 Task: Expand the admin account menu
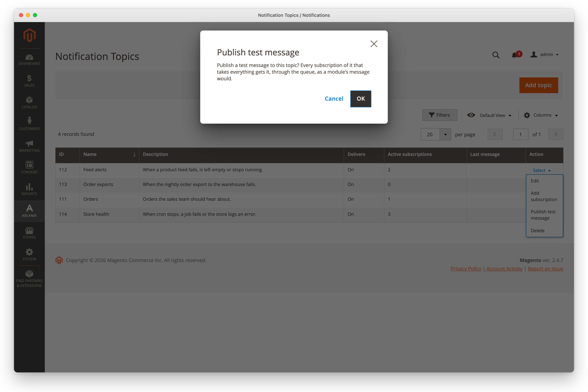544,54
